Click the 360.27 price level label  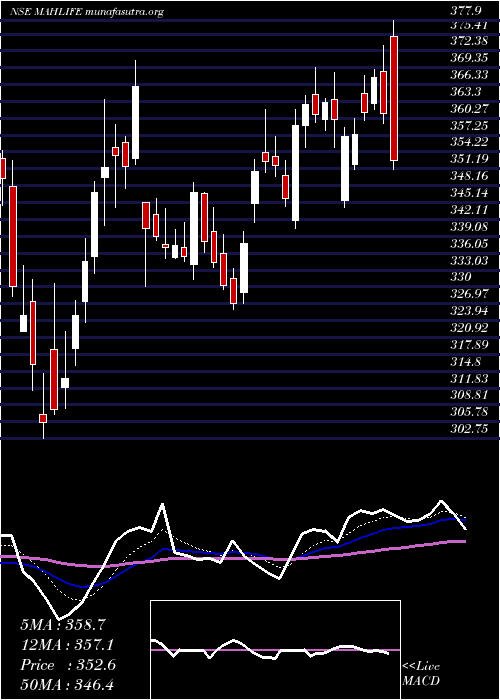(468, 109)
